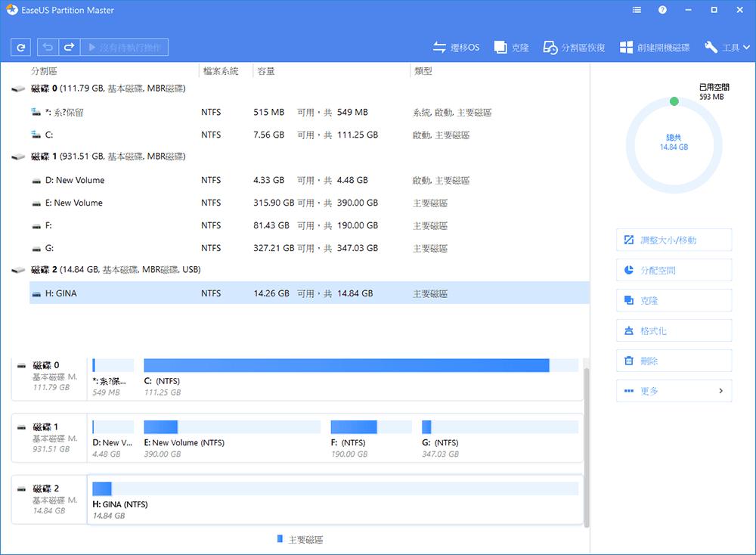Collapse the 磁碟 0 disk tree
756x555 pixels.
click(17, 88)
